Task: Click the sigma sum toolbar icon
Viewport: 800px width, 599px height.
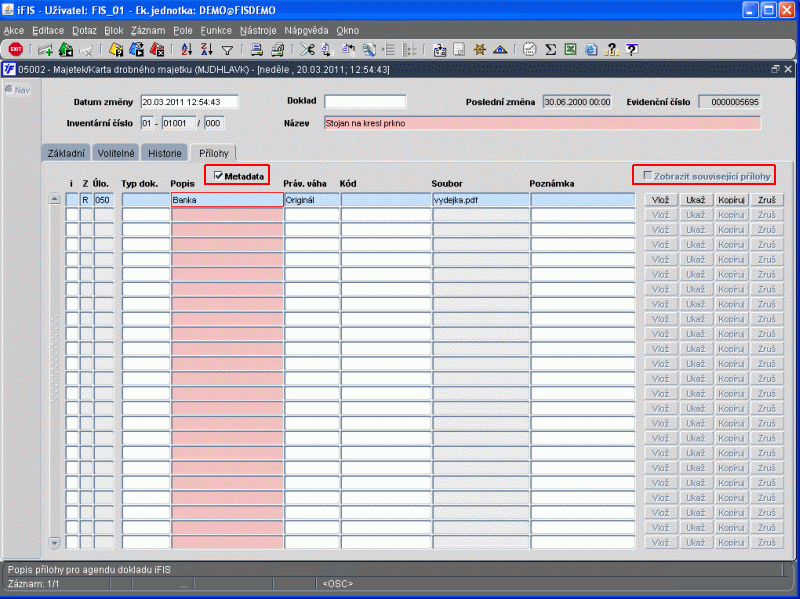Action: point(550,49)
